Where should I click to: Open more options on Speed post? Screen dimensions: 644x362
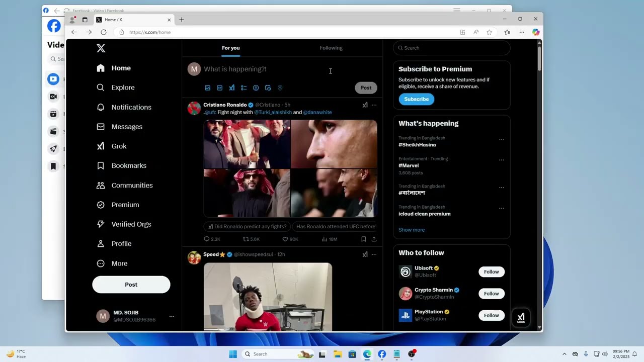tap(374, 254)
